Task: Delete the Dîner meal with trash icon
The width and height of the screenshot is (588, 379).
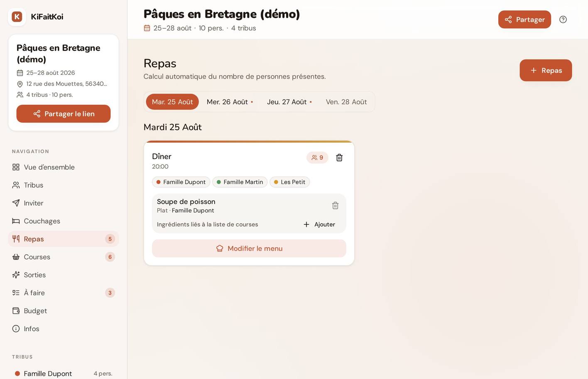Action: (x=339, y=158)
